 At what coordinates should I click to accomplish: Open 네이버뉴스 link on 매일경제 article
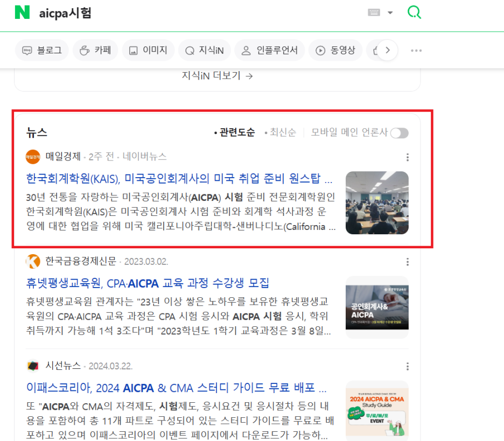pyautogui.click(x=145, y=157)
